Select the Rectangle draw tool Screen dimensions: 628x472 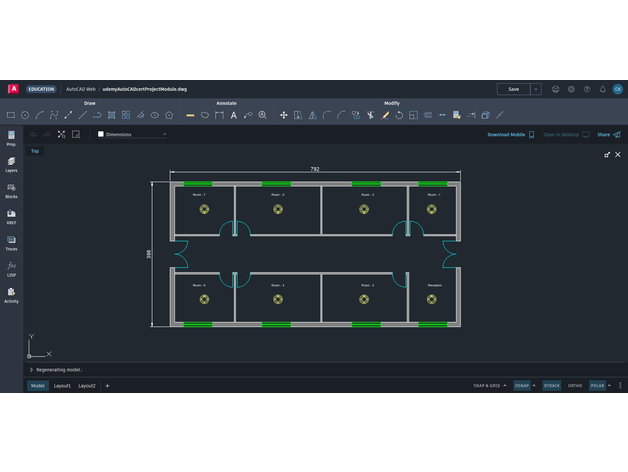coord(11,115)
